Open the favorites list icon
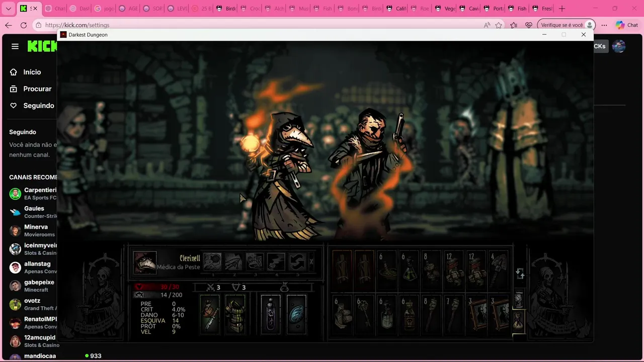The image size is (644, 362). coord(514,25)
